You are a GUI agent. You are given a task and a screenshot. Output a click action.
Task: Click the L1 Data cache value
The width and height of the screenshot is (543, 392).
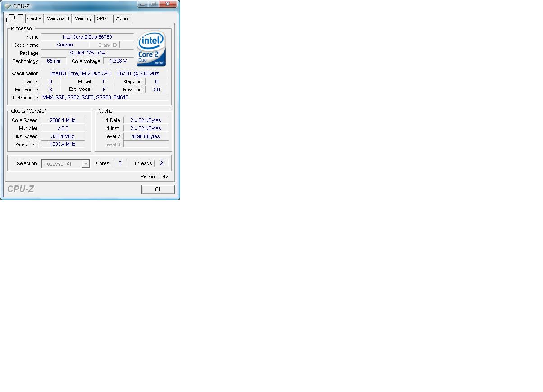coord(146,120)
